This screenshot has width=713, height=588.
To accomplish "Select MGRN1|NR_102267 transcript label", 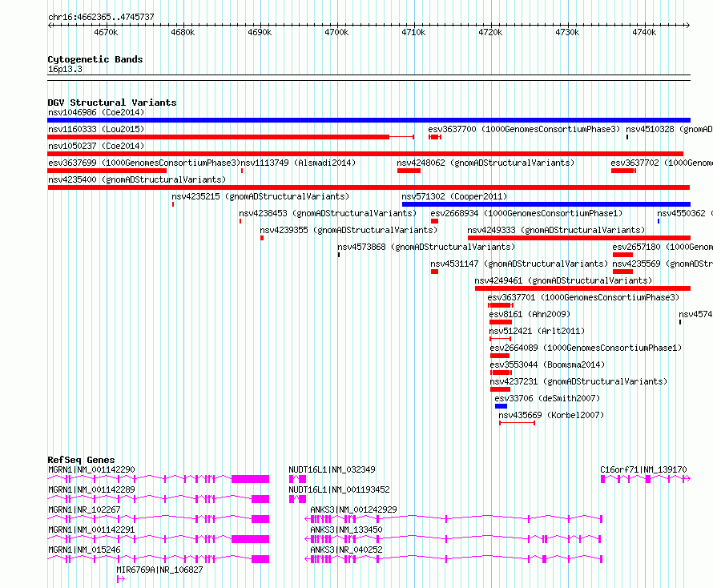I will coord(84,509).
